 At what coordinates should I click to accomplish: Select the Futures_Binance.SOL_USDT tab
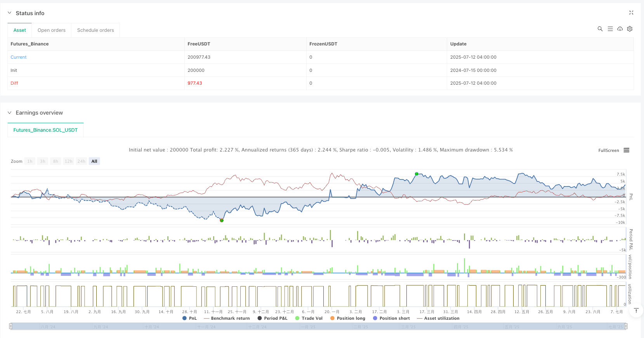click(x=45, y=130)
